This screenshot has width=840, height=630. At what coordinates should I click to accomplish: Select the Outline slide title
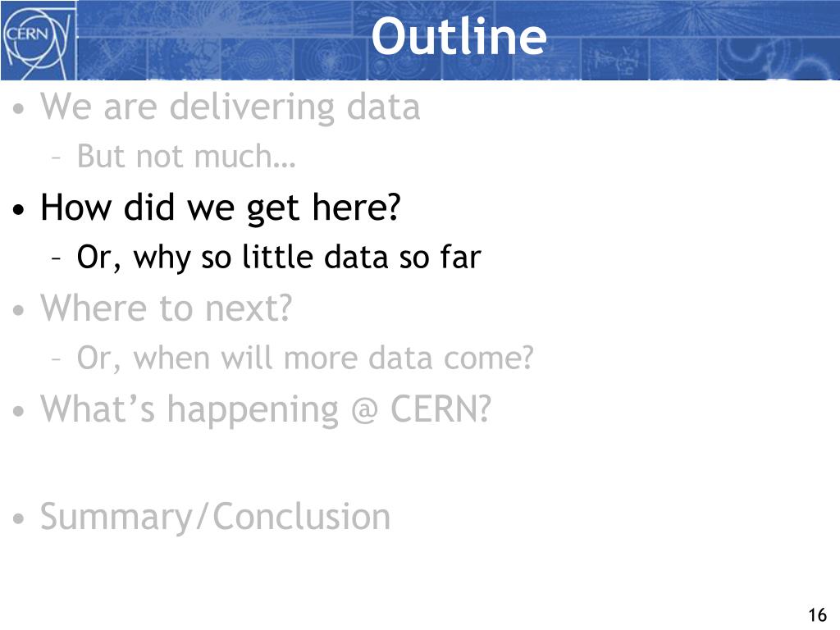459,36
